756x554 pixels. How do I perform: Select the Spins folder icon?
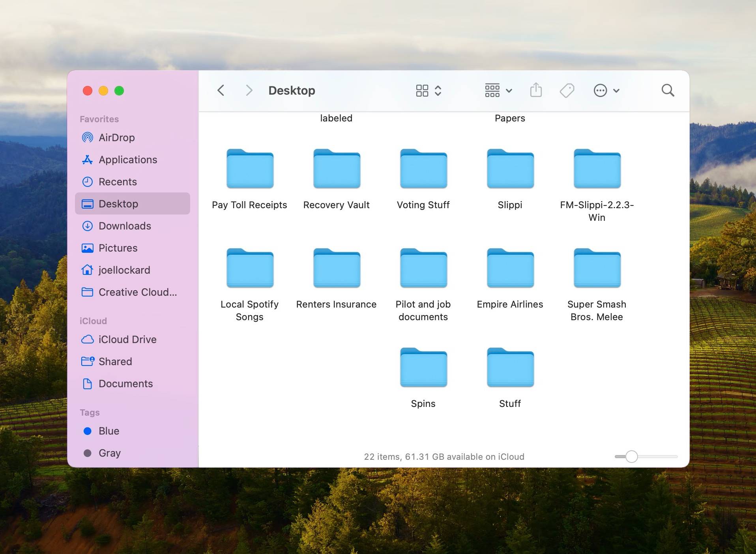coord(423,367)
